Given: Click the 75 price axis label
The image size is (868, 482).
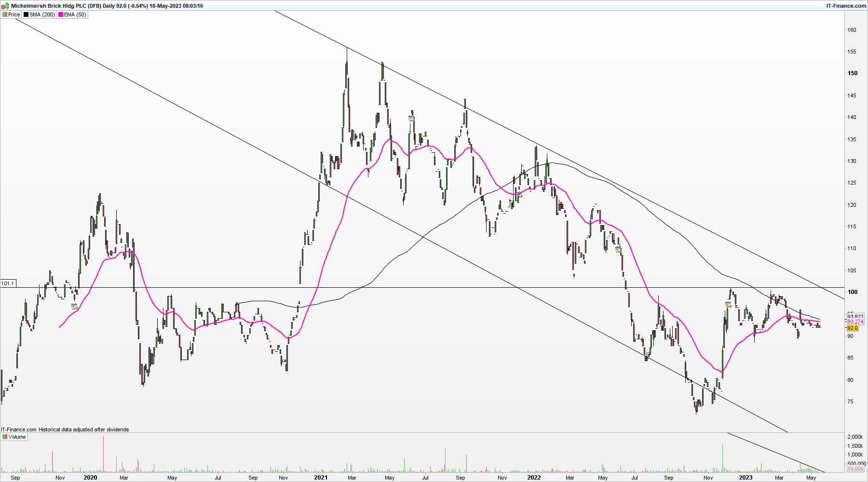Looking at the screenshot, I should pyautogui.click(x=851, y=402).
